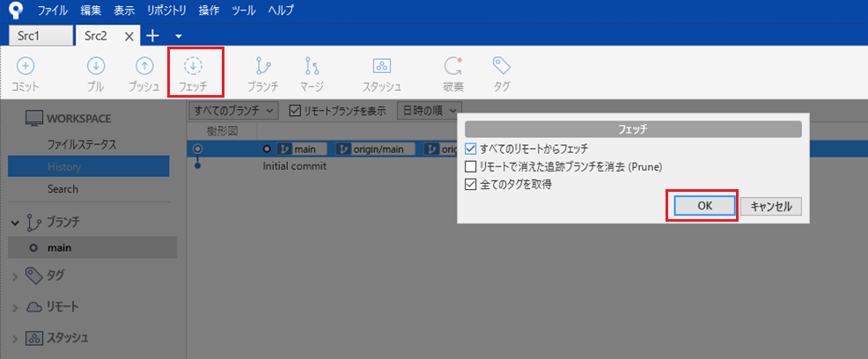Expand the タグ section chevron
This screenshot has width=868, height=359.
point(16,275)
